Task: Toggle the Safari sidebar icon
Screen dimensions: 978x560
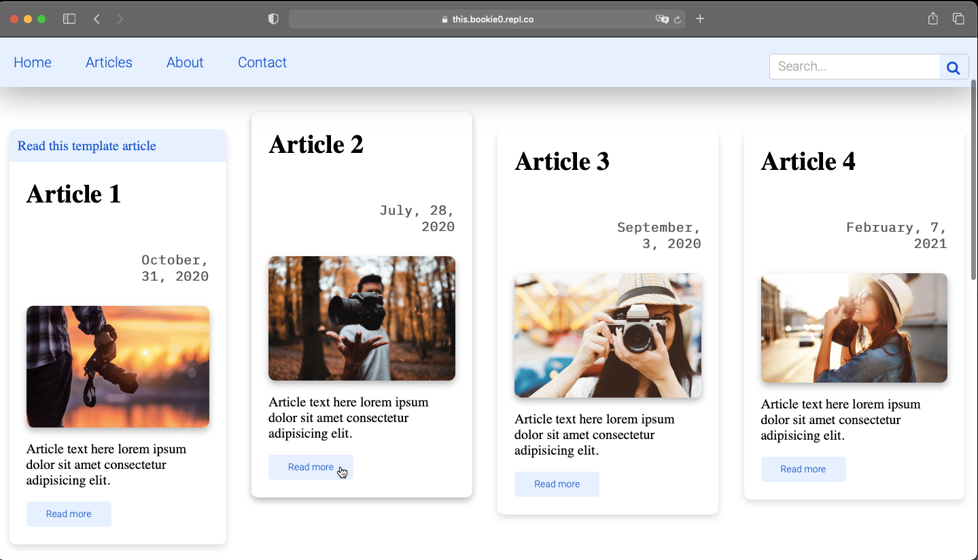Action: pos(69,19)
